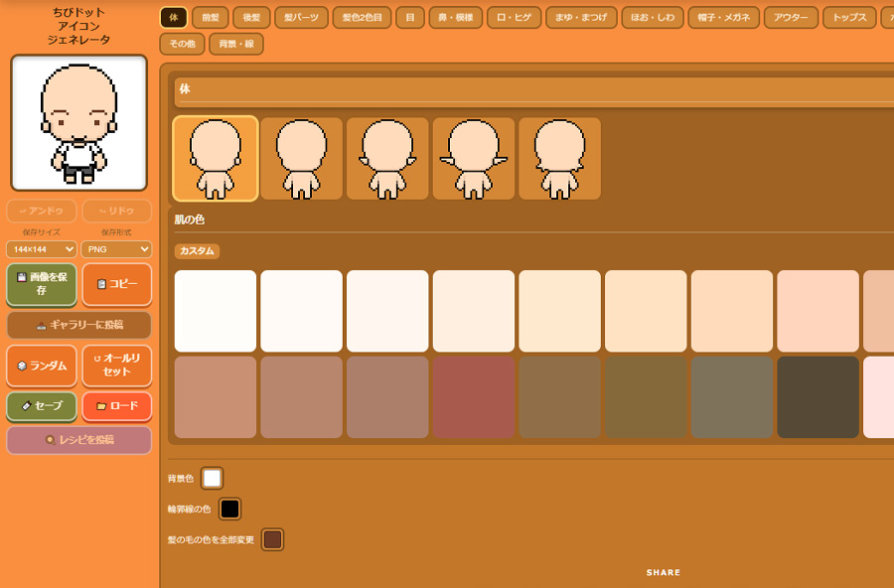Save the image with 画像を保存
Image resolution: width=894 pixels, height=588 pixels.
coord(41,283)
